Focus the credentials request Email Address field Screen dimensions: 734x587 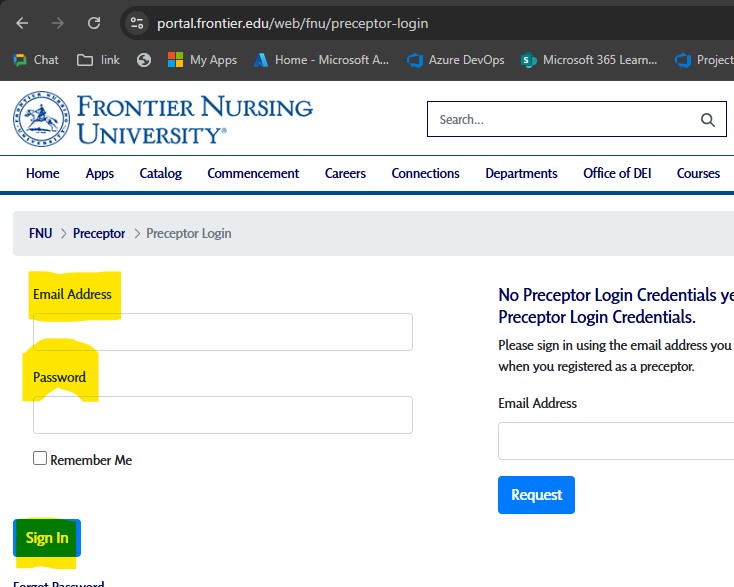point(616,441)
